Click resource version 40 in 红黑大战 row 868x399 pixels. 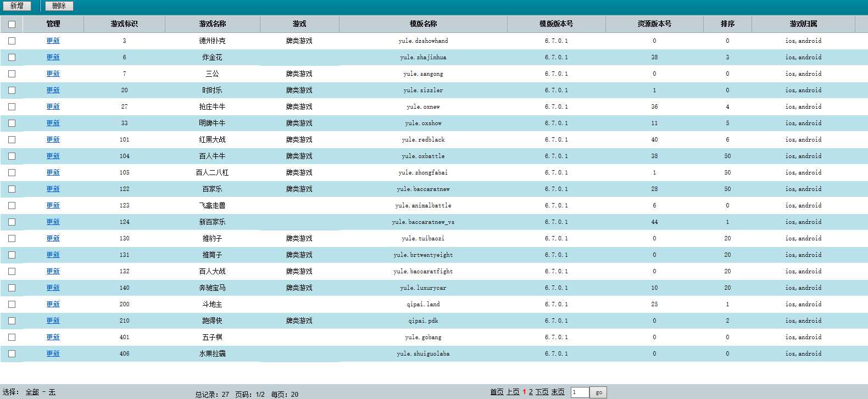[654, 139]
